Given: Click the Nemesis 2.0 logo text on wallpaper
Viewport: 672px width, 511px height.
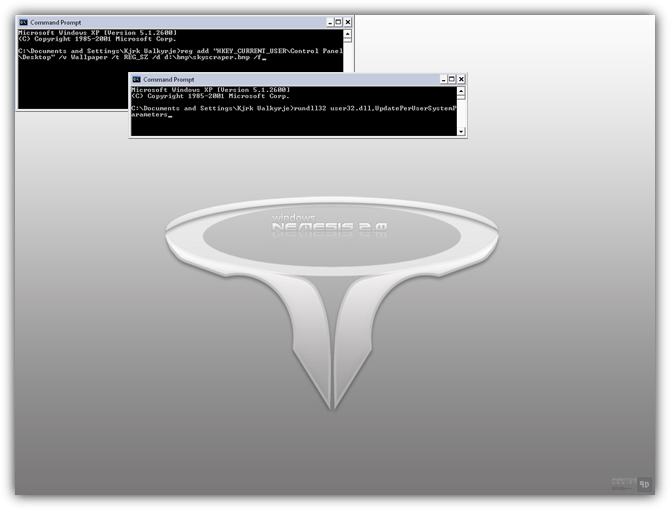Looking at the screenshot, I should [329, 227].
